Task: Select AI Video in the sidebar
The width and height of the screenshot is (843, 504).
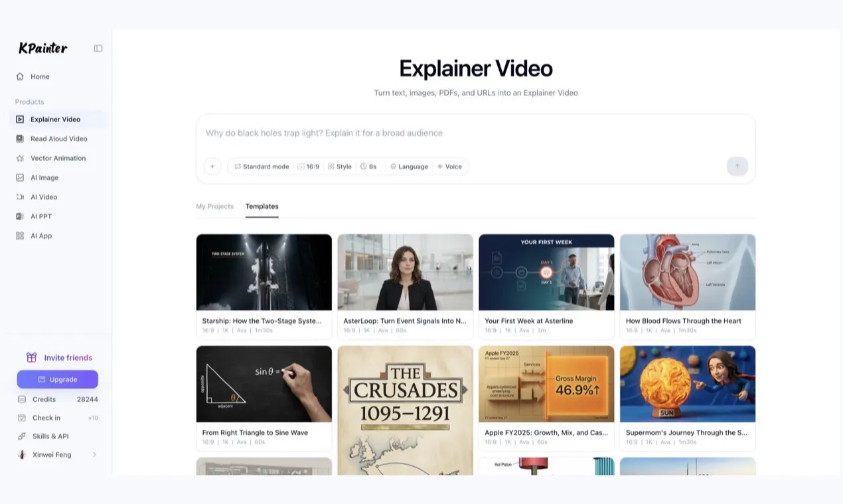Action: [x=57, y=197]
